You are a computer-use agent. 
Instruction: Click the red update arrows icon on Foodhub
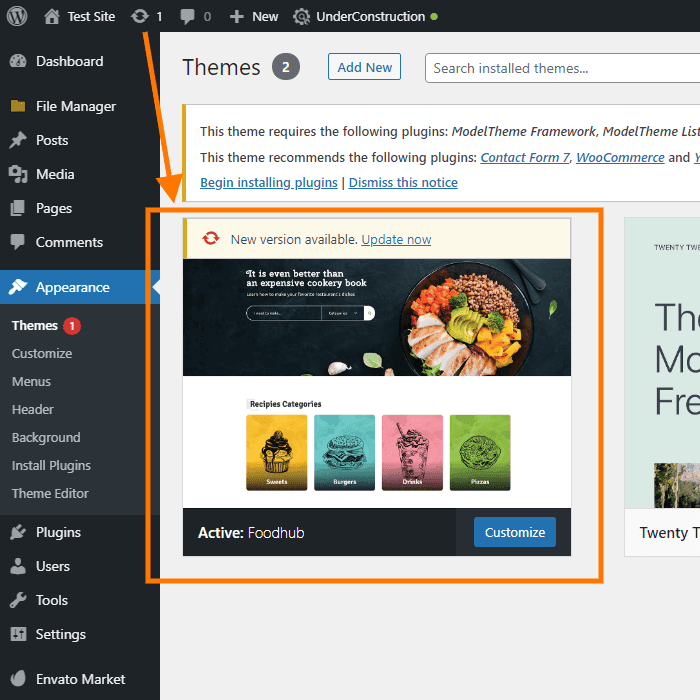click(211, 238)
